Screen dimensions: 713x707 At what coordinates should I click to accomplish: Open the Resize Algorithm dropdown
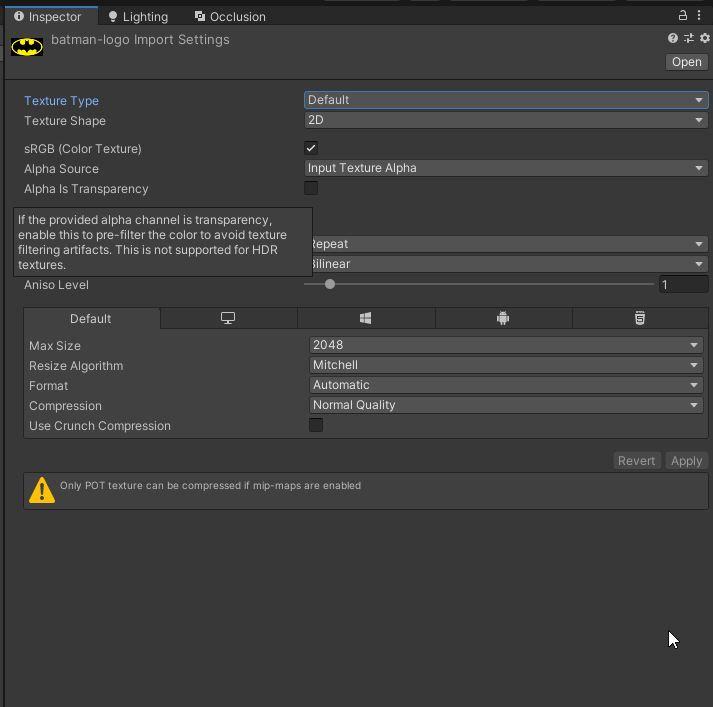coord(506,365)
